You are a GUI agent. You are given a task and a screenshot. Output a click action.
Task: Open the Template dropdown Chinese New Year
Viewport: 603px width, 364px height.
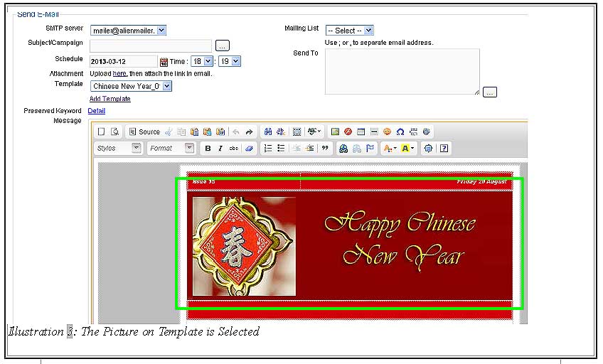131,86
